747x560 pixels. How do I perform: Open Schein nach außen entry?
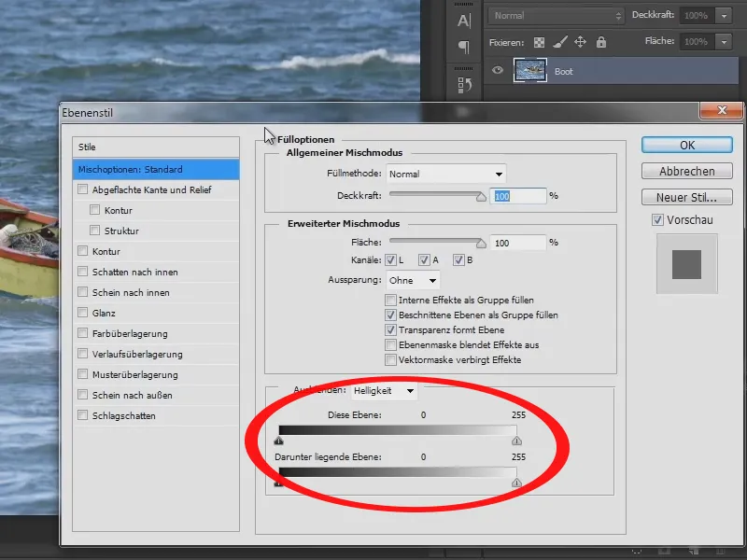pyautogui.click(x=156, y=395)
